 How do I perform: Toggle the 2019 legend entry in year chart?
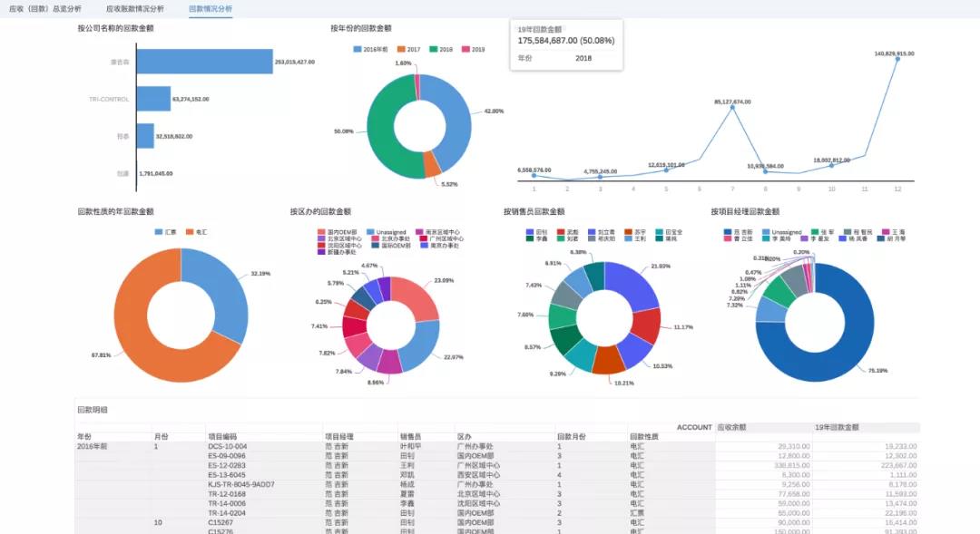pos(465,49)
